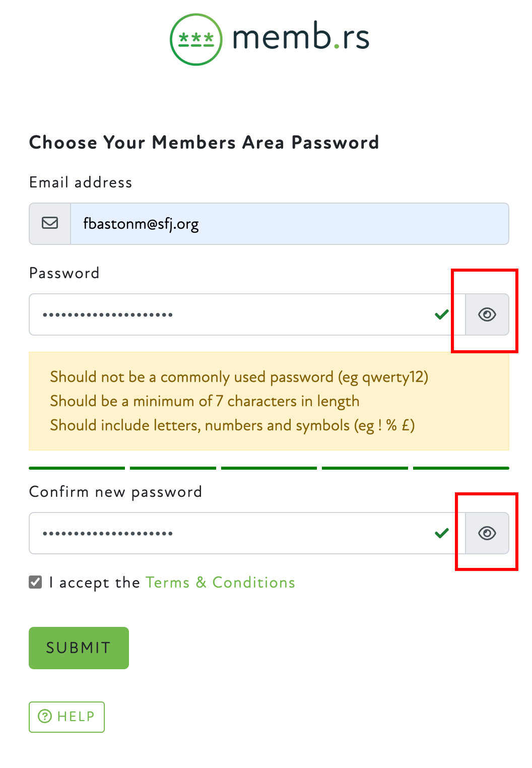Show the confirm password using its eye icon

click(487, 533)
